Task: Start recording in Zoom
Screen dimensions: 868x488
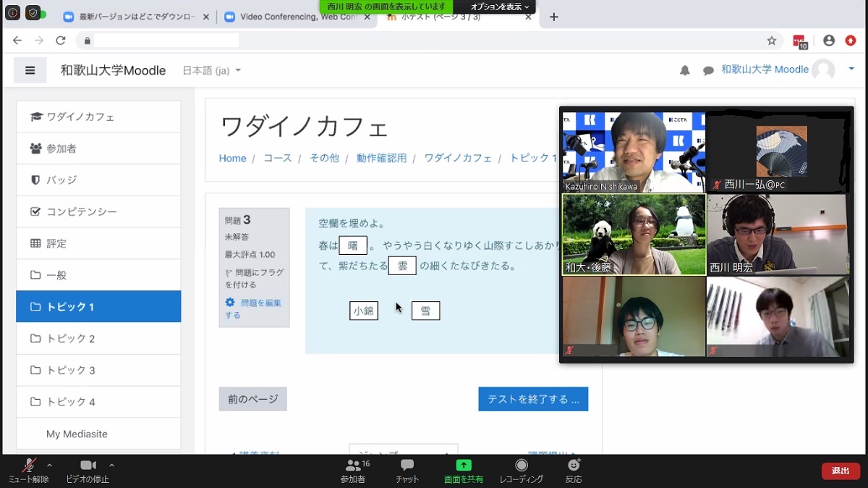Action: click(522, 471)
